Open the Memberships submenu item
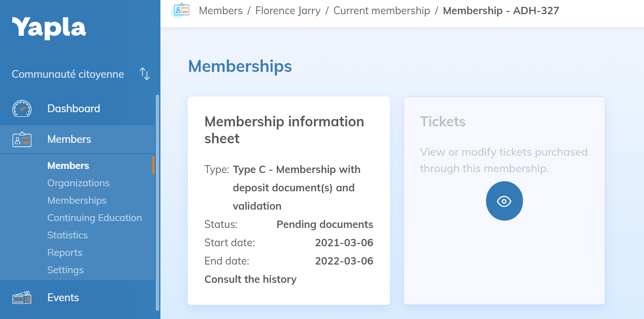This screenshot has width=644, height=319. coord(77,200)
